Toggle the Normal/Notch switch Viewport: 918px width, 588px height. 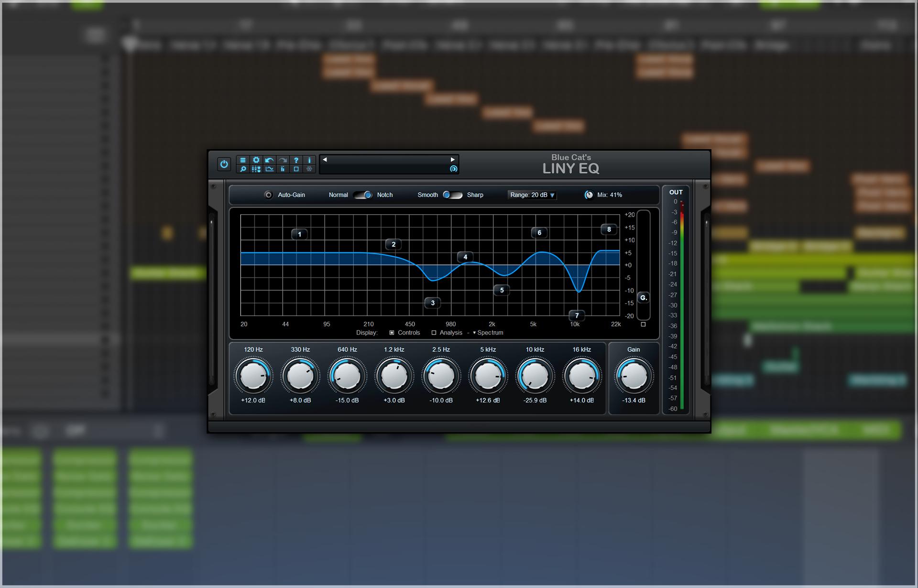pyautogui.click(x=363, y=195)
